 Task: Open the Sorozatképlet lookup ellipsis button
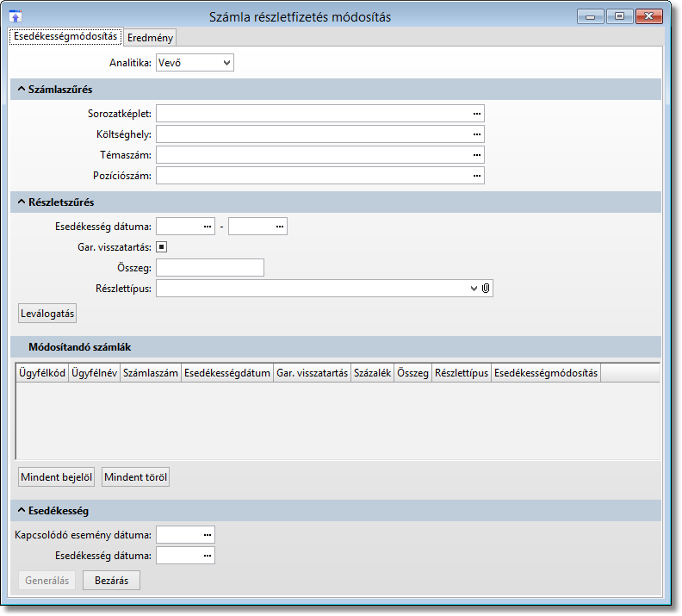pos(475,114)
